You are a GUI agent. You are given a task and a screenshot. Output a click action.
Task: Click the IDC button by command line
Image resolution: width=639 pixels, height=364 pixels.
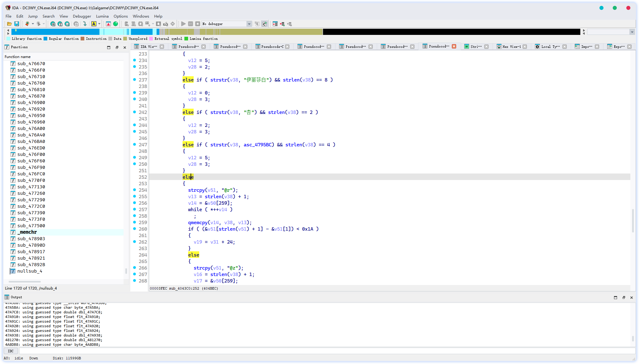[x=11, y=351]
